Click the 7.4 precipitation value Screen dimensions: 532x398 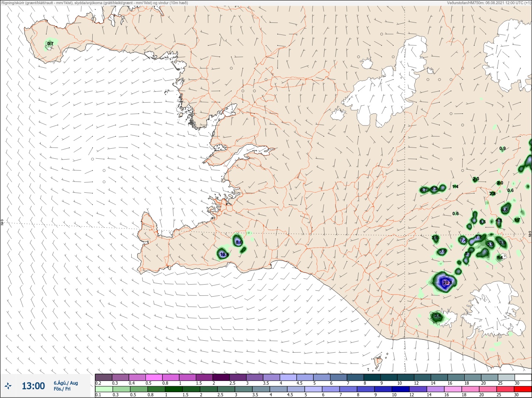coord(464,241)
